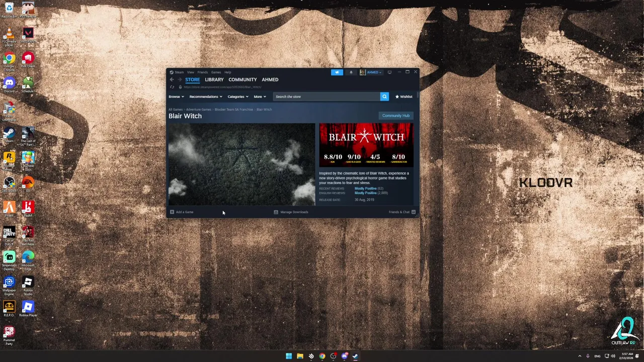This screenshot has width=644, height=362.
Task: Click the store search magnifier button
Action: [384, 97]
